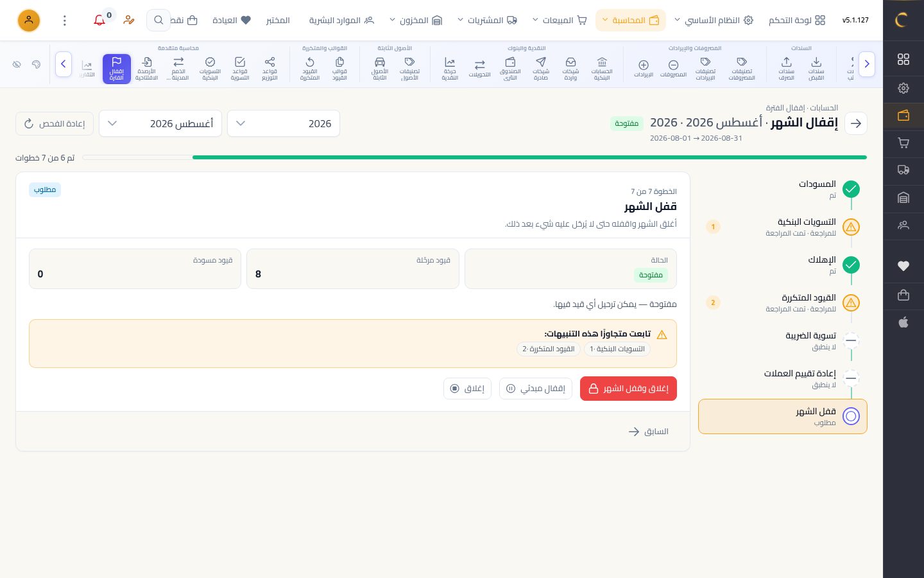This screenshot has width=924, height=578.
Task: Open الحسابات البنكية bank accounts
Action: pyautogui.click(x=602, y=69)
